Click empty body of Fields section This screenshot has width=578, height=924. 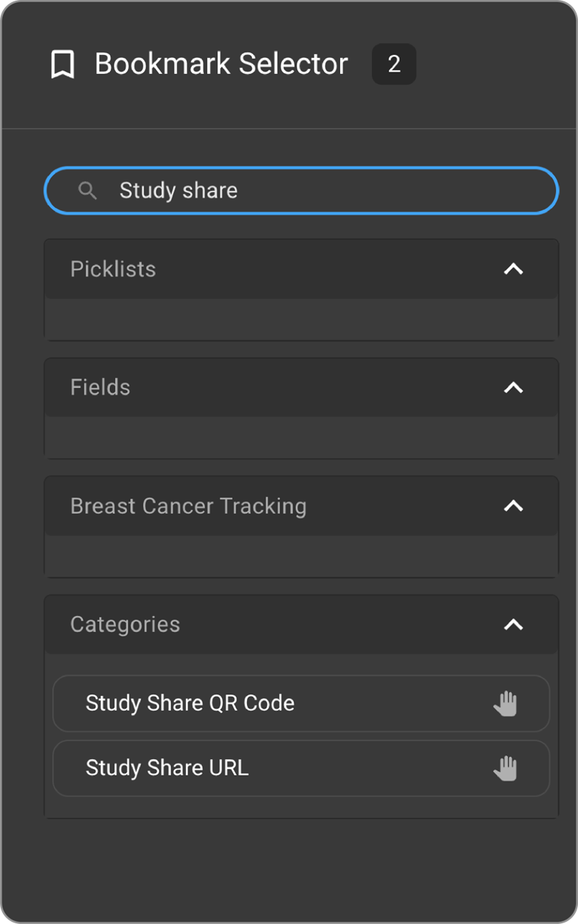(x=301, y=437)
